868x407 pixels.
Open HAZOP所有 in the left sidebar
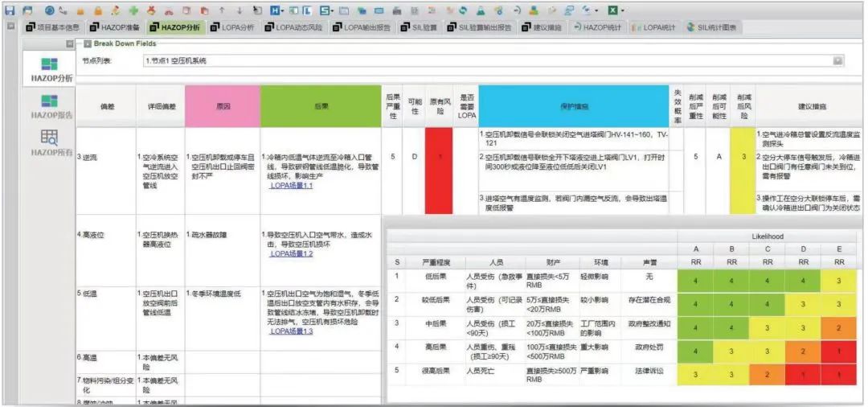point(51,142)
